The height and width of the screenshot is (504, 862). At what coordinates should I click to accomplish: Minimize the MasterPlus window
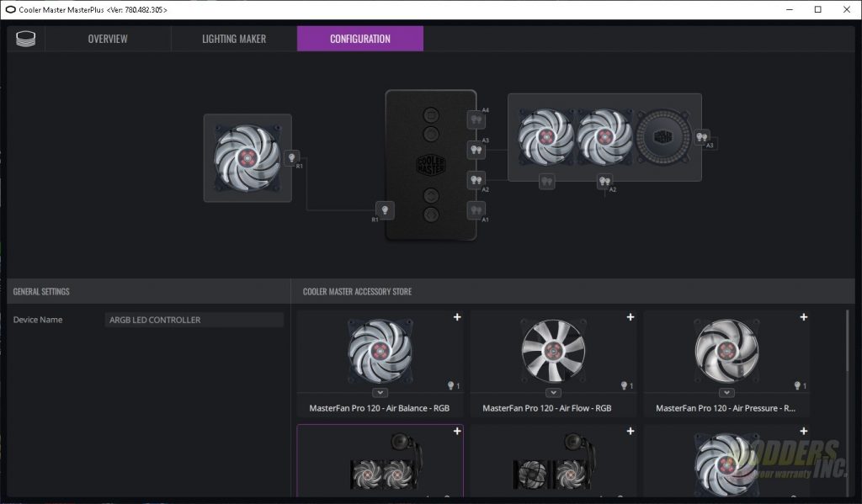click(790, 9)
